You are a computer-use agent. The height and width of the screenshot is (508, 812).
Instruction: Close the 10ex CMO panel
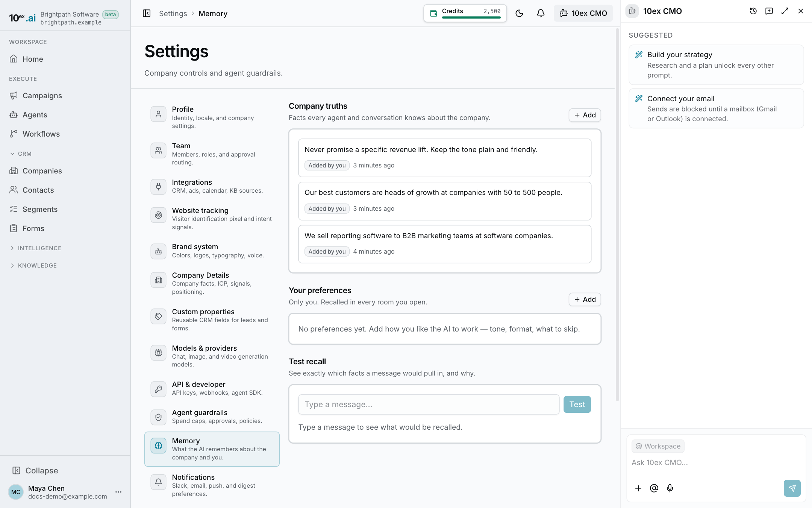[801, 11]
